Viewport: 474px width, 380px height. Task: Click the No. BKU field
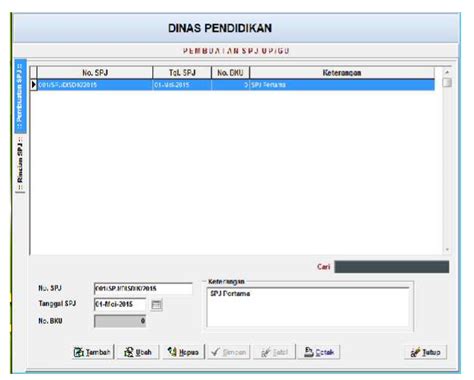tap(120, 321)
